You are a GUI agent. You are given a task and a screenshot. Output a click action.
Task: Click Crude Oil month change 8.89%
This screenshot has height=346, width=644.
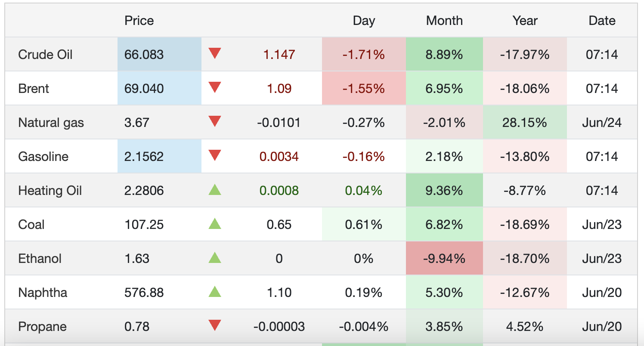444,55
